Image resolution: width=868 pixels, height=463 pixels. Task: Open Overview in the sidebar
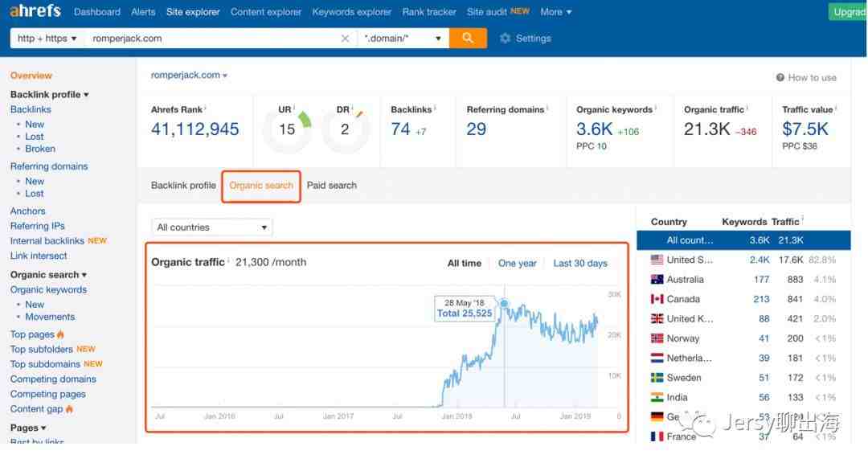pyautogui.click(x=31, y=76)
